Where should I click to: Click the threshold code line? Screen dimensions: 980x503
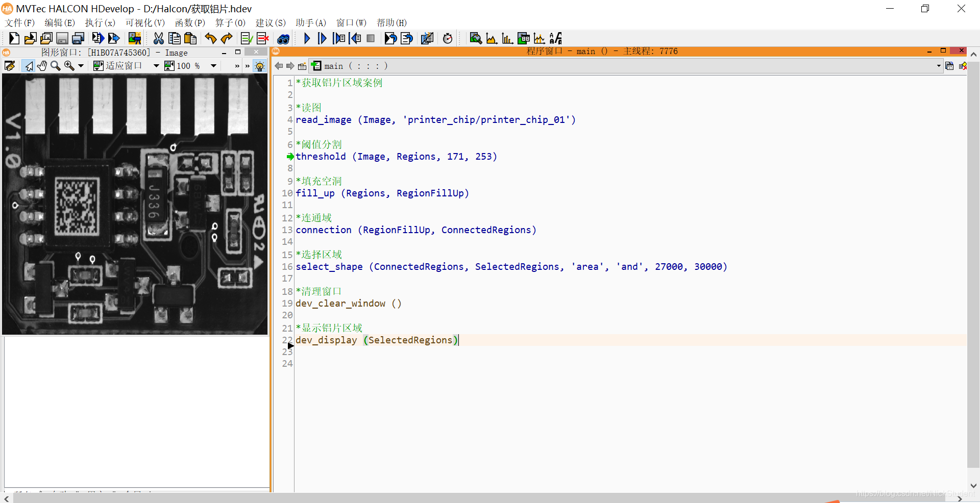(396, 157)
